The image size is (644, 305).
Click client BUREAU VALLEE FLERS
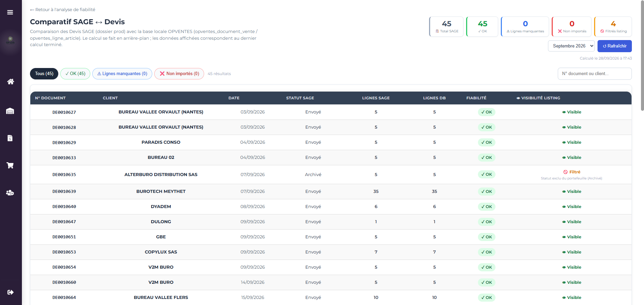tap(161, 298)
